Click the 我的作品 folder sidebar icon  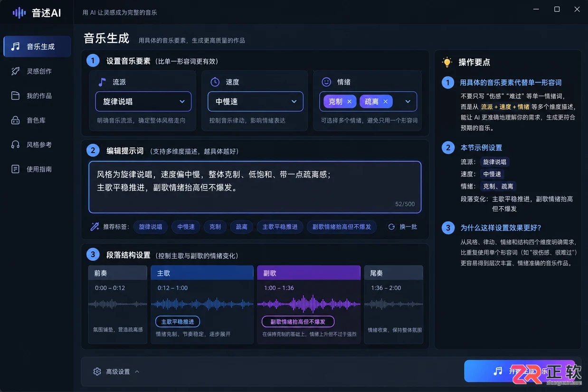(16, 96)
